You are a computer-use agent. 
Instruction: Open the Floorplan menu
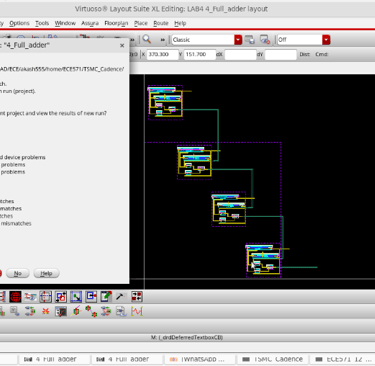[116, 23]
